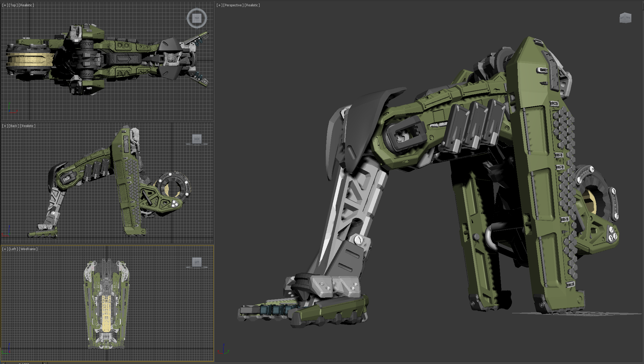The image size is (644, 364).
Task: Click the [Back] viewport label
Action: [x=14, y=126]
